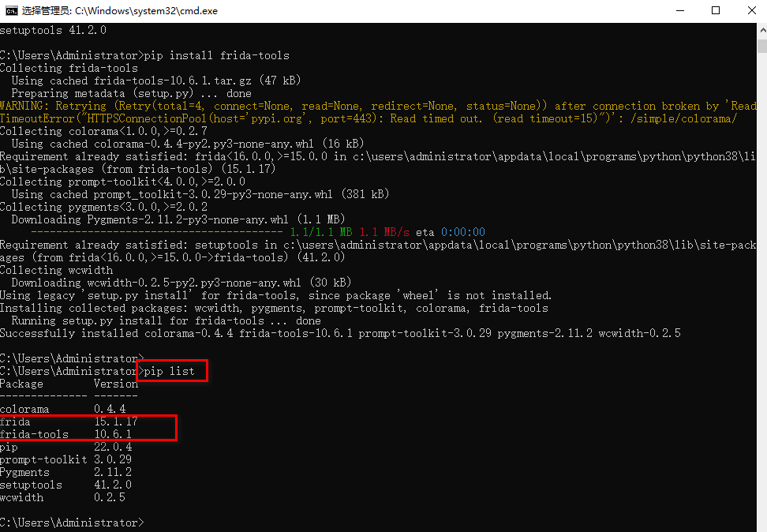Close the cmd.exe window

tap(749, 11)
